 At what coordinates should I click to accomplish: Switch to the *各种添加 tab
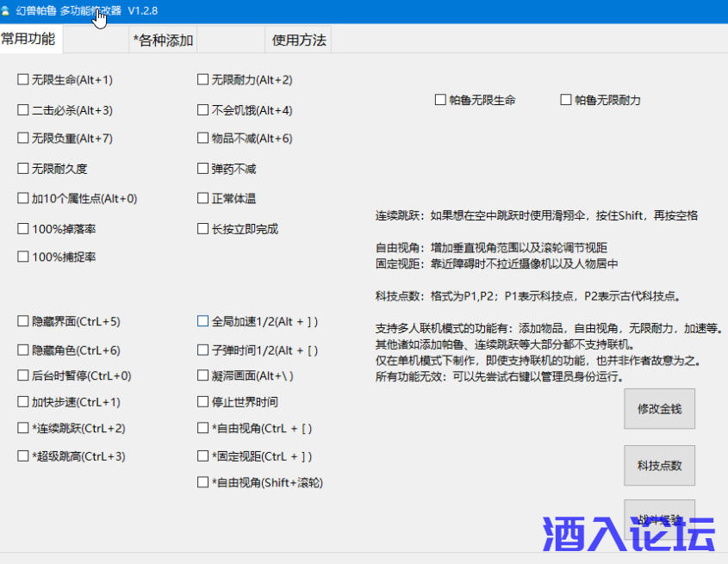[x=163, y=40]
